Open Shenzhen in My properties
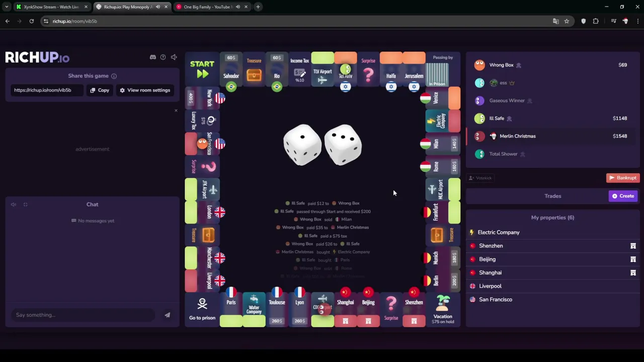The image size is (644, 362). pyautogui.click(x=552, y=246)
